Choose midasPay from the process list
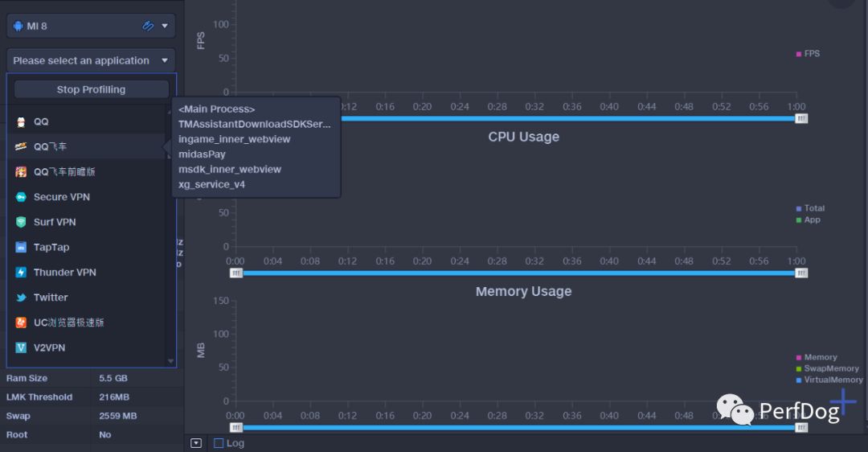This screenshot has width=868, height=452. pos(202,154)
